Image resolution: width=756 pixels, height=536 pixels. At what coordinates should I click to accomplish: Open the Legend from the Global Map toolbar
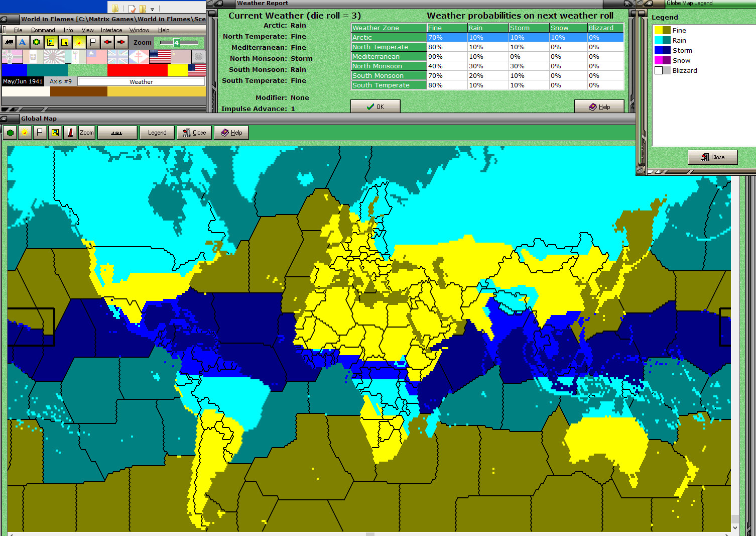(x=157, y=132)
